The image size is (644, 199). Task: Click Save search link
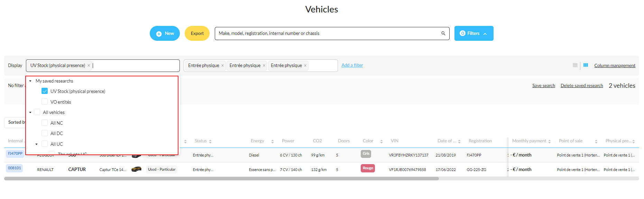tap(543, 86)
